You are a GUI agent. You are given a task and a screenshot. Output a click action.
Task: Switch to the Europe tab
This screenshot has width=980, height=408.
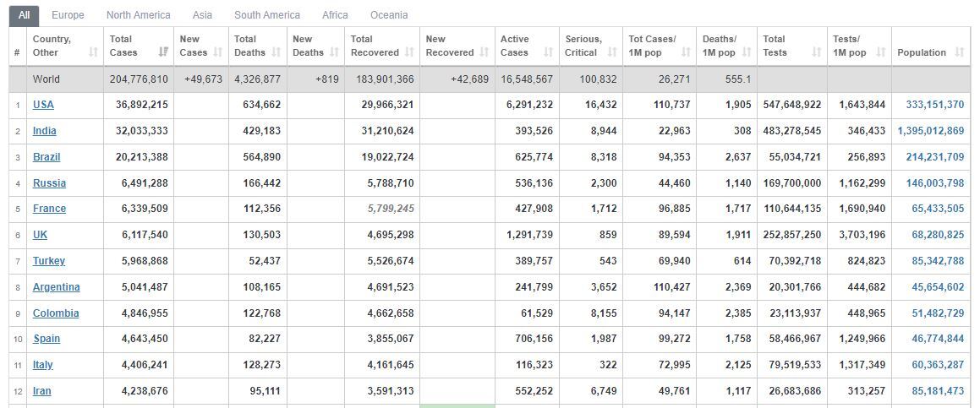[x=68, y=15]
